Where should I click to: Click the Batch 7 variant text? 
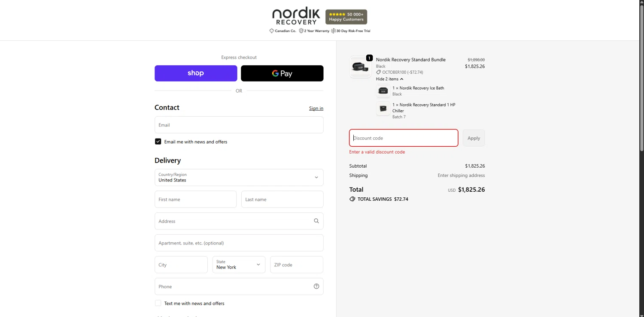(x=399, y=117)
